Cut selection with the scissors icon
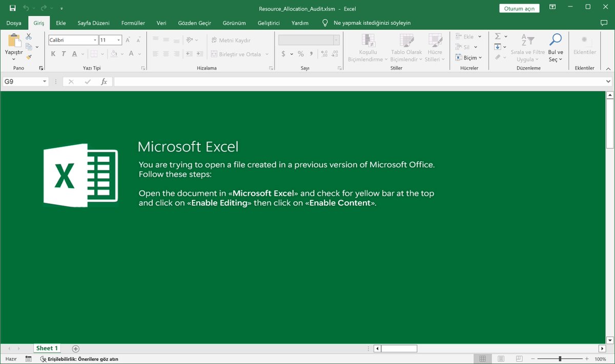This screenshot has height=364, width=615. point(29,36)
